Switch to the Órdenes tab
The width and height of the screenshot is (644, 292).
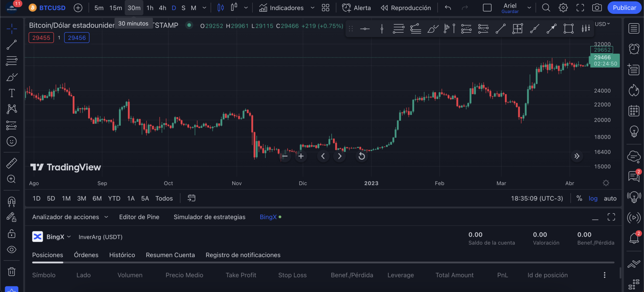[x=86, y=255]
